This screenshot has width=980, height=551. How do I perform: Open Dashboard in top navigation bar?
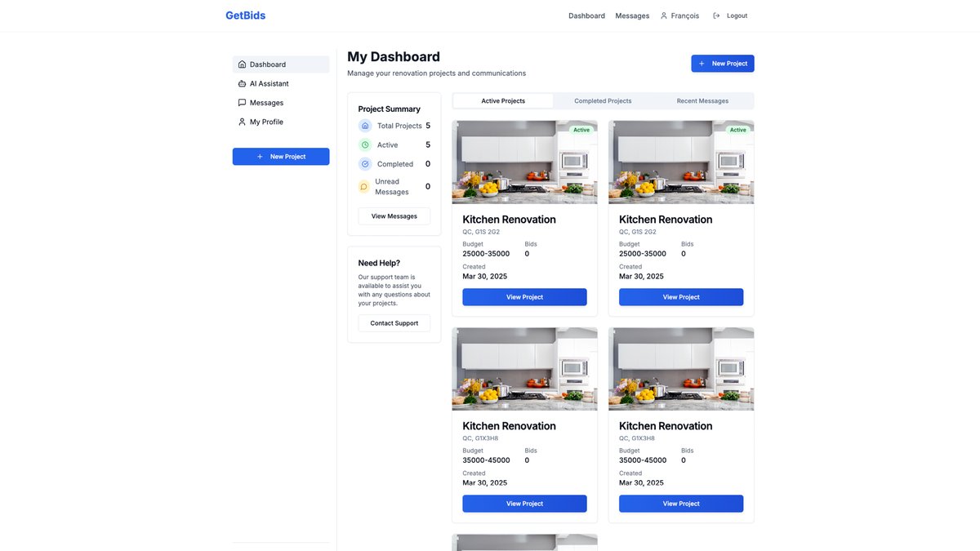(x=586, y=16)
